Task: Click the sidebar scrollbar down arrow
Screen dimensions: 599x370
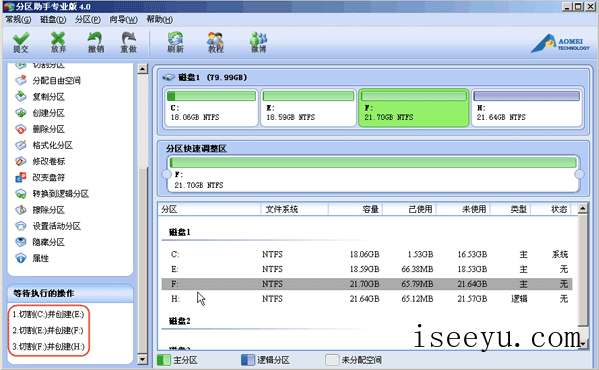Action: tap(142, 359)
